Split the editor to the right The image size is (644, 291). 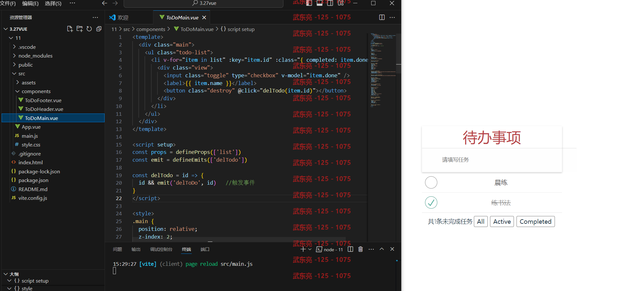[382, 17]
